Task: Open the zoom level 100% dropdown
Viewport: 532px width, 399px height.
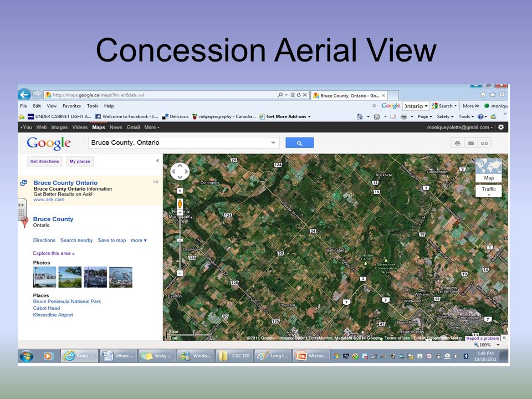Action: (x=498, y=345)
